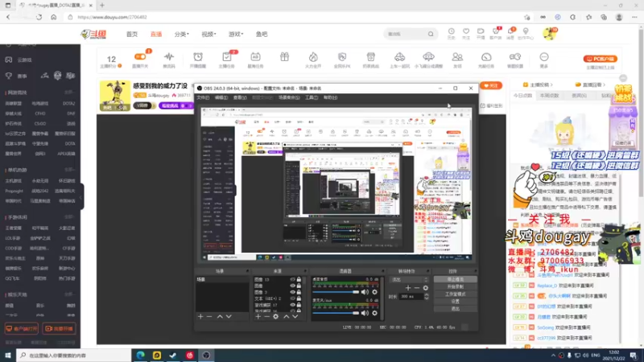Open the heart Follow icon in header
The image size is (644, 362).
coord(466,31)
